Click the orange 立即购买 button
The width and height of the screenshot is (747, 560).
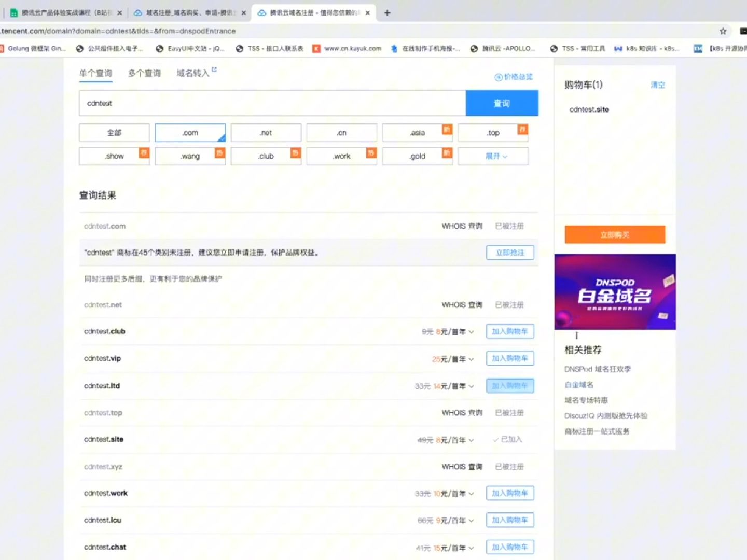[615, 234]
